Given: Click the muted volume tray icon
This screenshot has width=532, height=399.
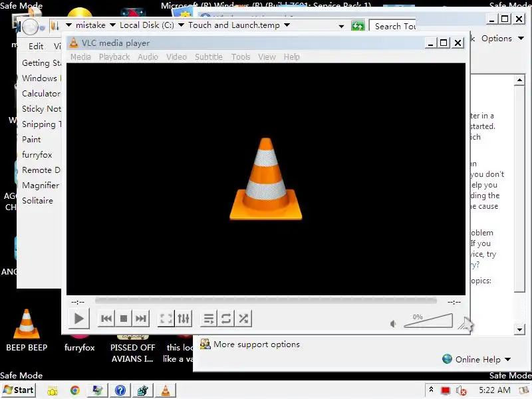Looking at the screenshot, I should (x=461, y=390).
